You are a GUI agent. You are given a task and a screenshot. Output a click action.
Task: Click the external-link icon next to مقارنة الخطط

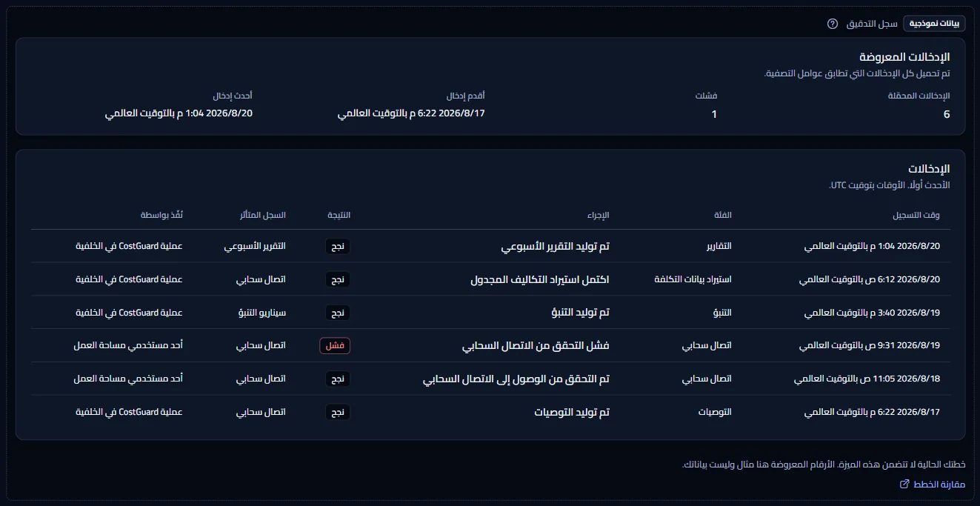click(x=904, y=484)
